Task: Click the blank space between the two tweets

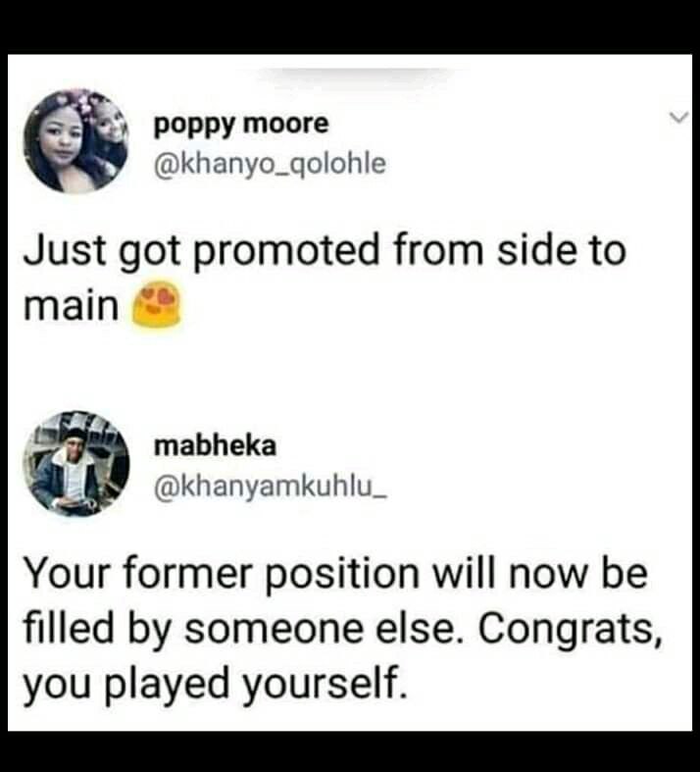Action: coord(350,369)
